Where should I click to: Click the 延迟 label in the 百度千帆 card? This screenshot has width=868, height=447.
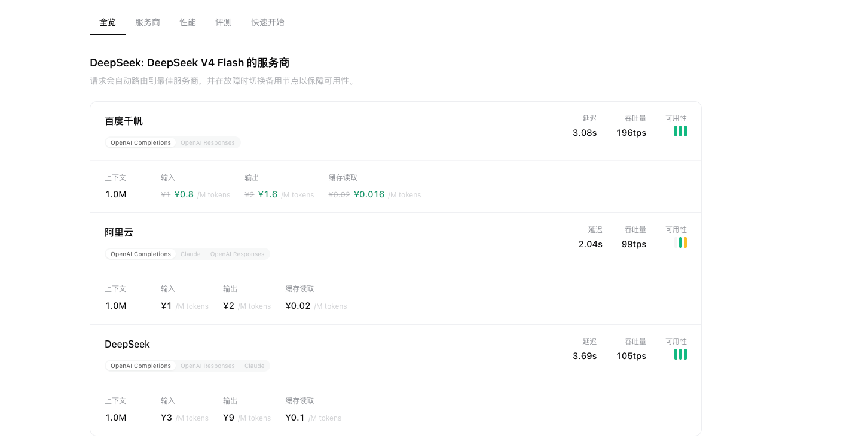pos(589,118)
